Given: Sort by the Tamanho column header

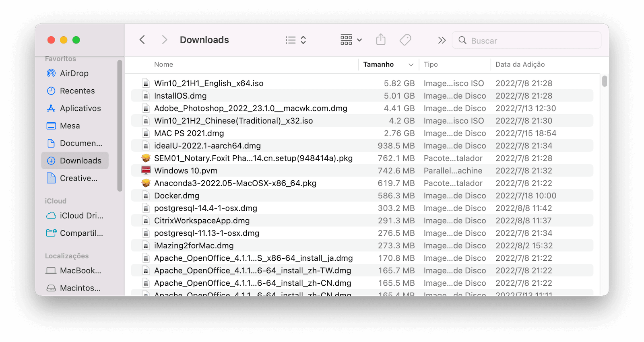Looking at the screenshot, I should pos(378,64).
